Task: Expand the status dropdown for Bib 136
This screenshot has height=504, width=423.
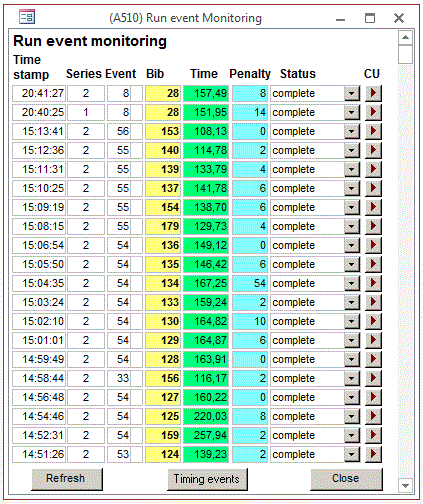Action: pyautogui.click(x=352, y=245)
